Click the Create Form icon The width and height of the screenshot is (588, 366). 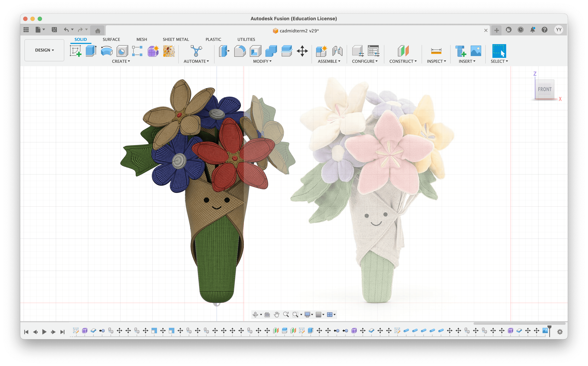(153, 51)
